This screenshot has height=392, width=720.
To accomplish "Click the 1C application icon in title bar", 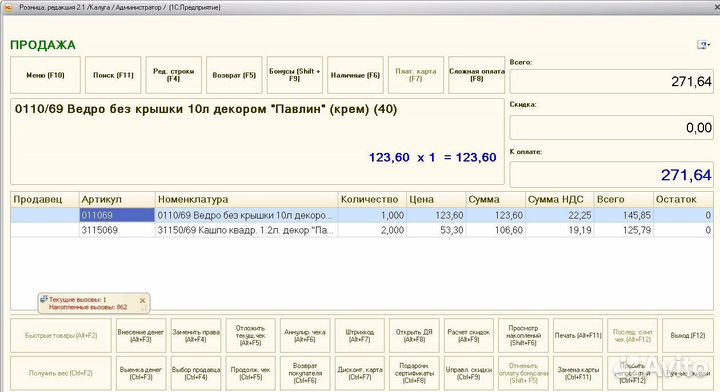I will (x=8, y=7).
